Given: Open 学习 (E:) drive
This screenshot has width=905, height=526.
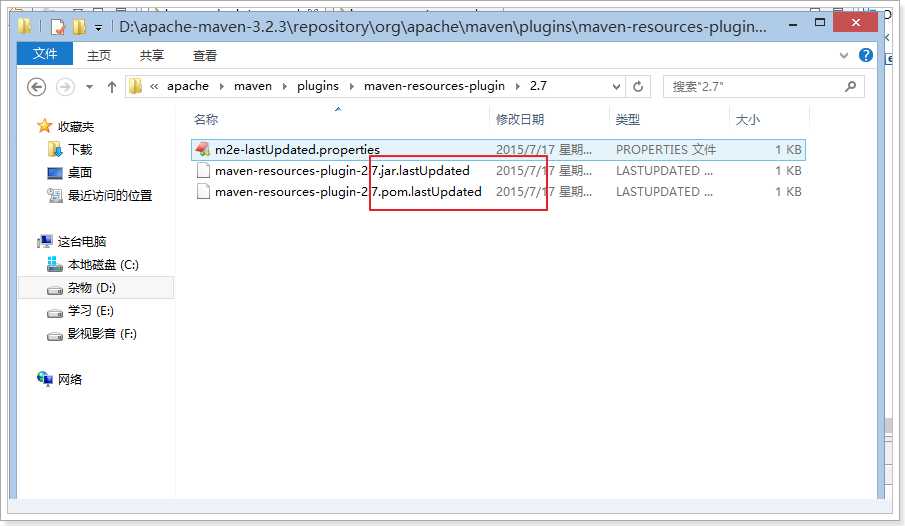Looking at the screenshot, I should (90, 311).
